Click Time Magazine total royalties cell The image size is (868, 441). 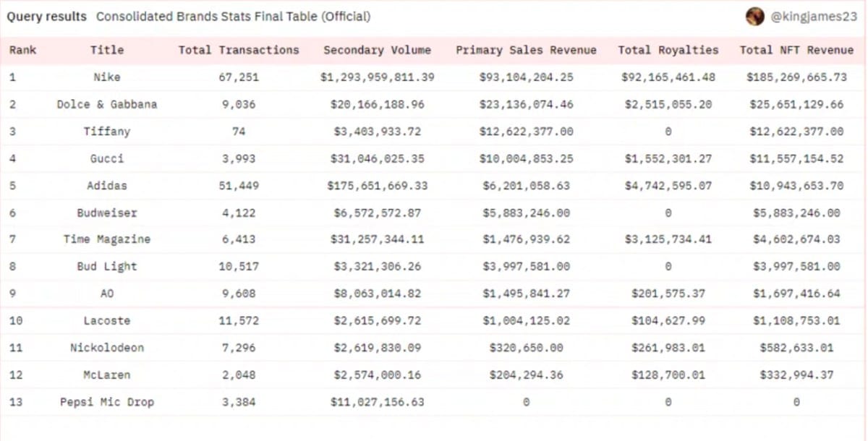(668, 239)
